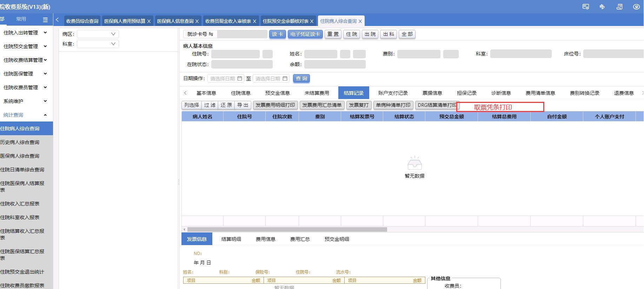Click the left arrow before the page tabs
This screenshot has width=644, height=289.
[x=57, y=20]
